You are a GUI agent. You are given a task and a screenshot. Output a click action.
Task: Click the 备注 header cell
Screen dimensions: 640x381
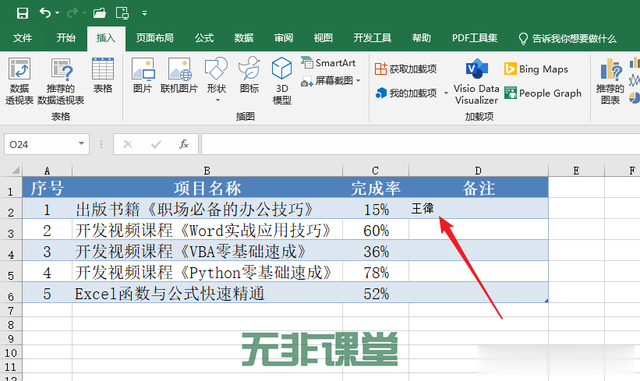(x=478, y=187)
